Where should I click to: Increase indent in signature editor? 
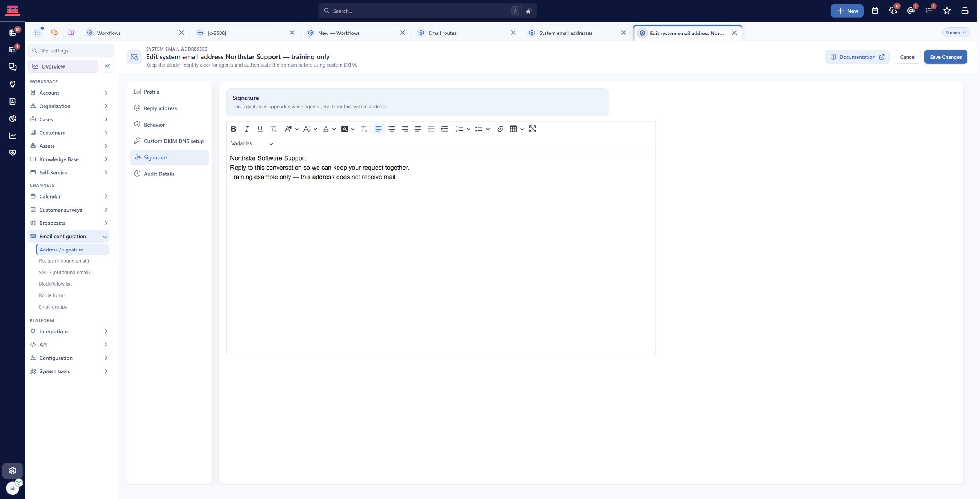coord(445,129)
